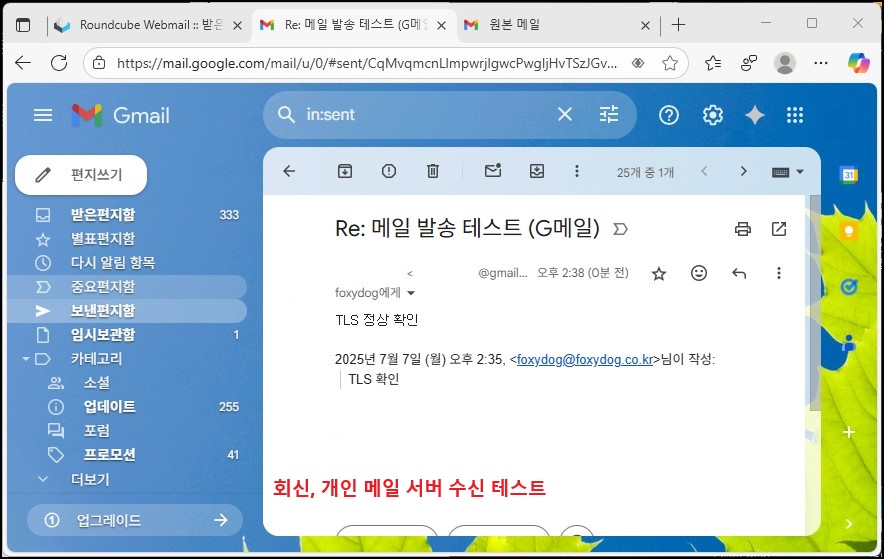The image size is (884, 559).
Task: Open message more options menu
Action: [x=779, y=273]
